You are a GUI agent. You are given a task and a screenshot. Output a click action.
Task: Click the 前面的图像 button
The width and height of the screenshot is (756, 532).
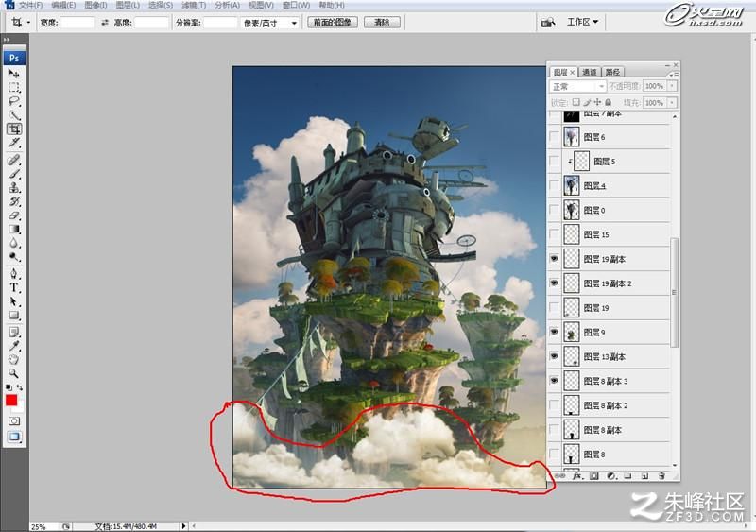tap(333, 22)
